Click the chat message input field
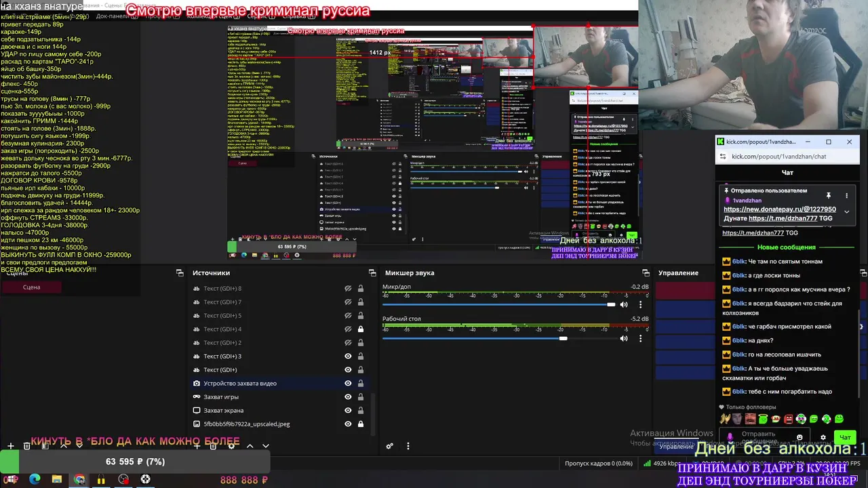 point(765,437)
